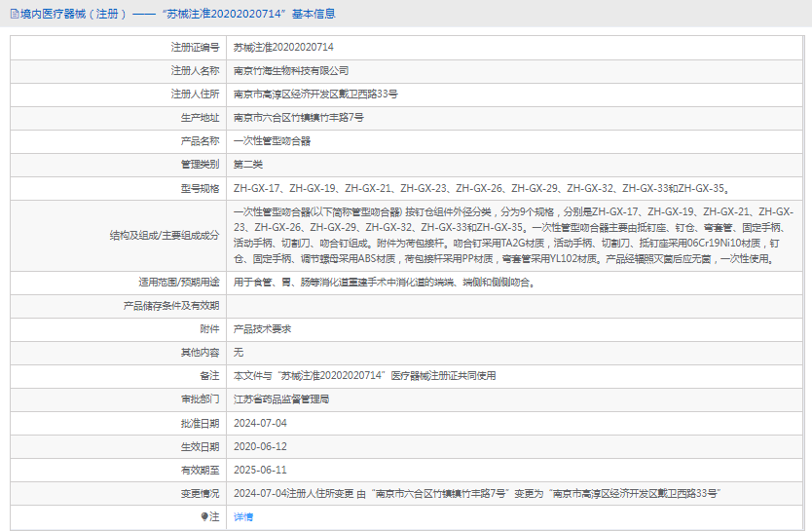
Task: Click the 附件 row label
Action: (209, 329)
